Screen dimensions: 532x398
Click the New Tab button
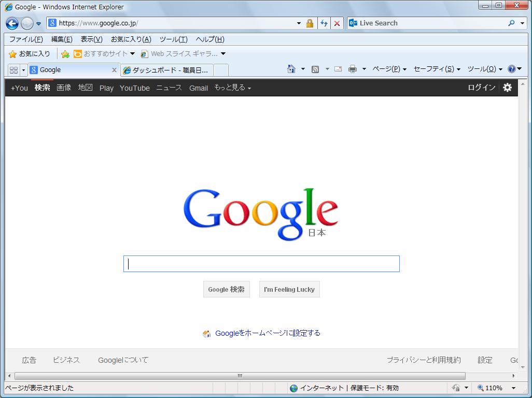221,70
